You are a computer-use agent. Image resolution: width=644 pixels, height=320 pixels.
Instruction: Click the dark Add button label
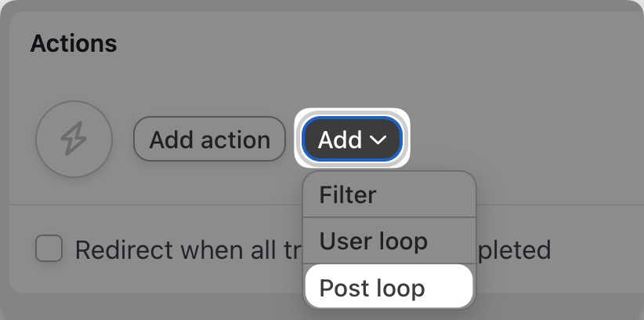click(x=340, y=140)
